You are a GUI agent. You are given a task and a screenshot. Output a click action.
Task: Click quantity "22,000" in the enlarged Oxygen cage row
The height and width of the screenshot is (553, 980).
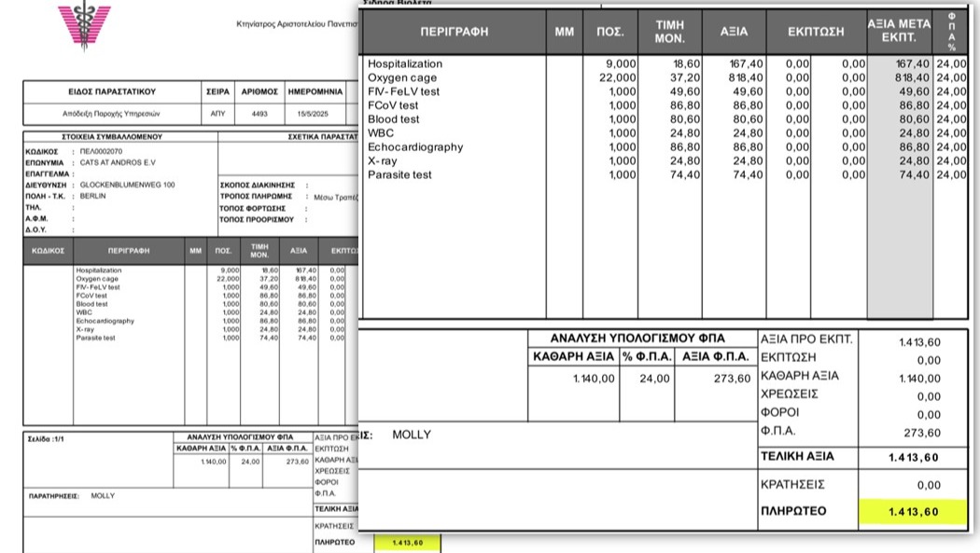tap(618, 77)
